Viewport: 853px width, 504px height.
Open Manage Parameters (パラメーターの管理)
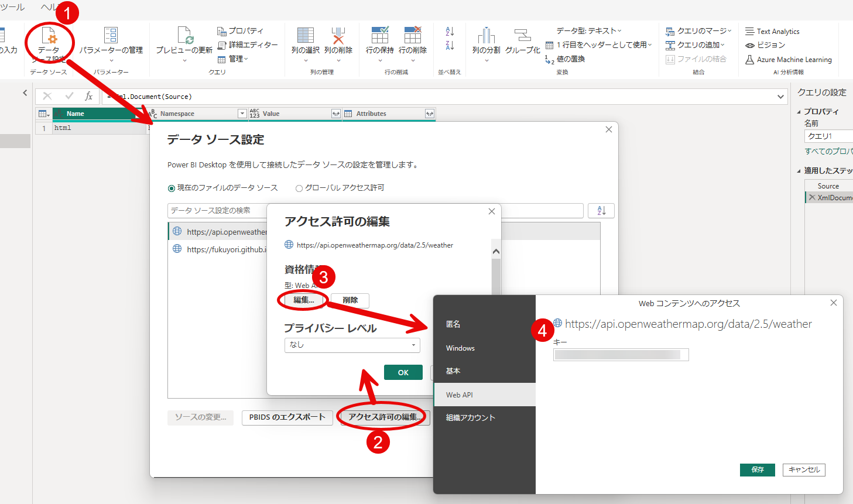coord(111,44)
